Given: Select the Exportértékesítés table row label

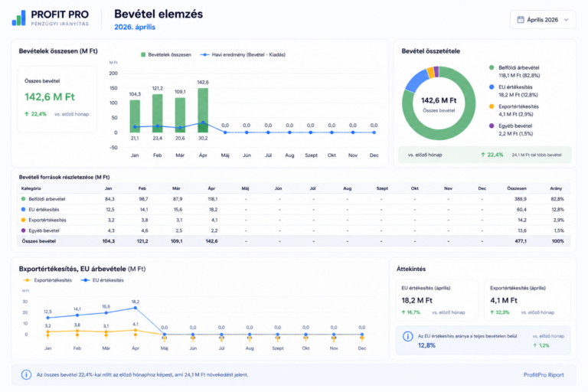Looking at the screenshot, I should pos(47,220).
